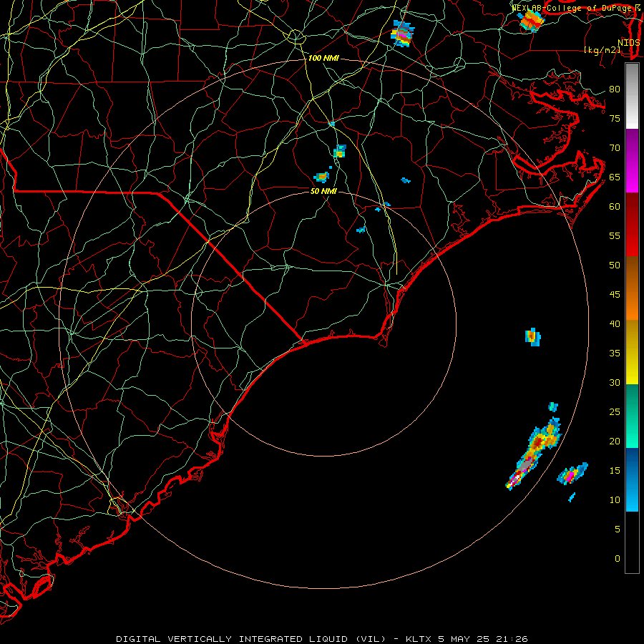Click the scale value 0
This screenshot has height=644, width=644.
tap(618, 559)
